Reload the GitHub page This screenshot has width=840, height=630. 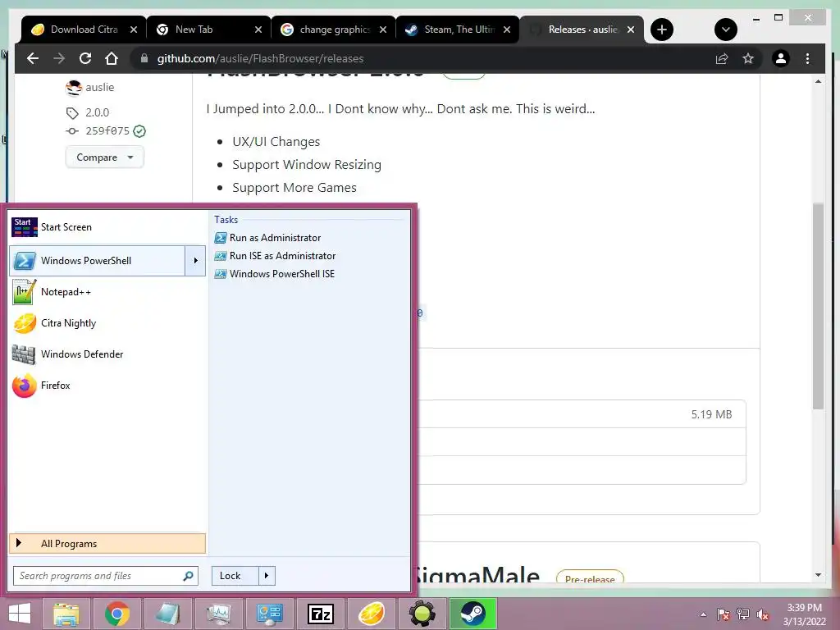[x=85, y=58]
